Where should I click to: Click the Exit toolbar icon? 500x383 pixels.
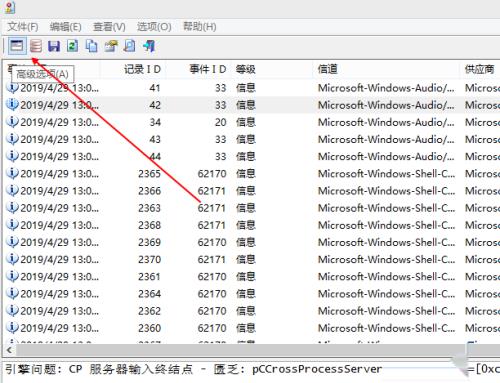149,46
